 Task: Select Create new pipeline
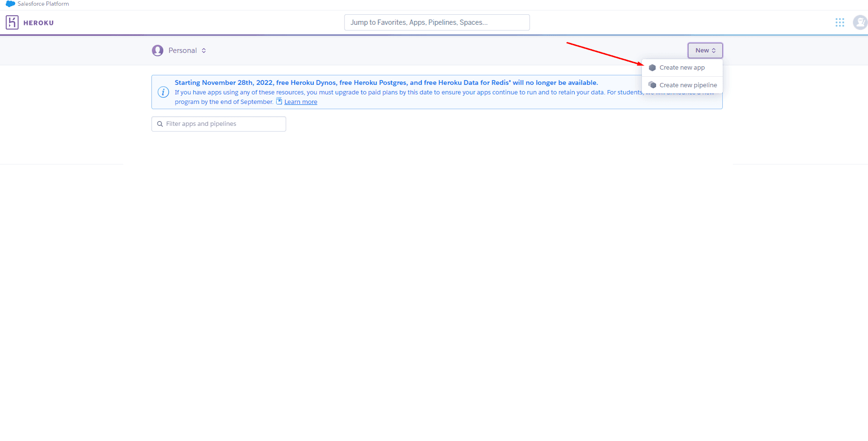(682, 85)
